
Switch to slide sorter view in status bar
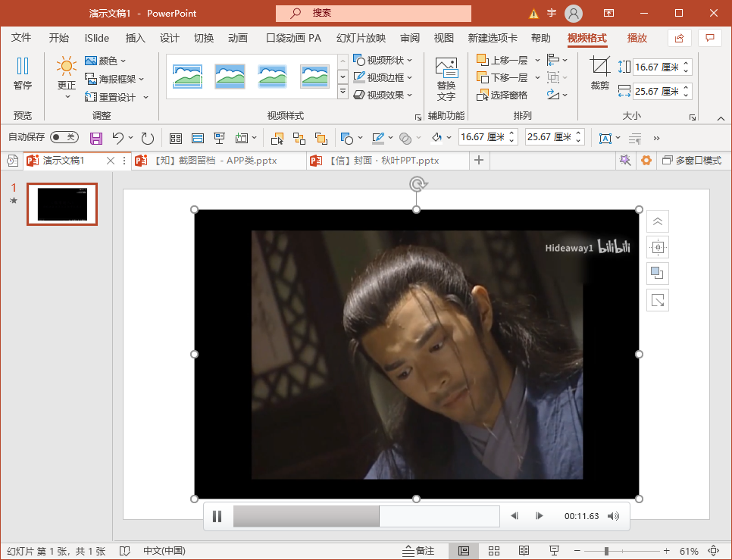[x=494, y=551]
